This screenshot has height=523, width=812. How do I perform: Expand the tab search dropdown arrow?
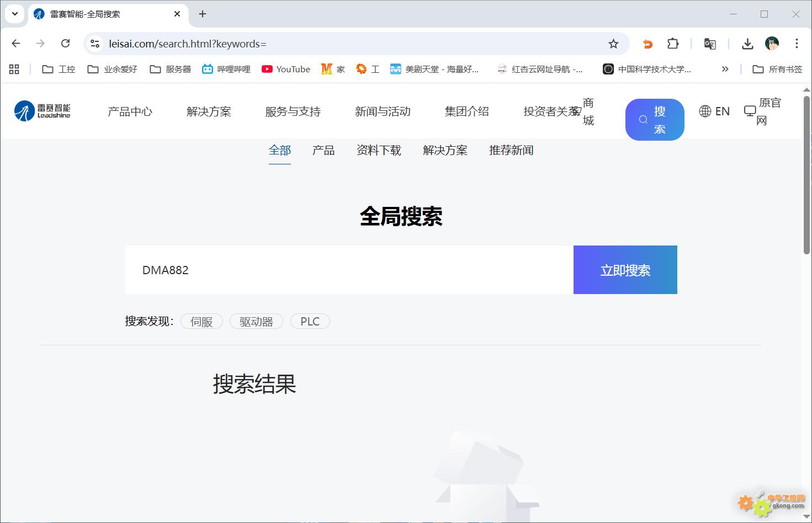tap(15, 14)
